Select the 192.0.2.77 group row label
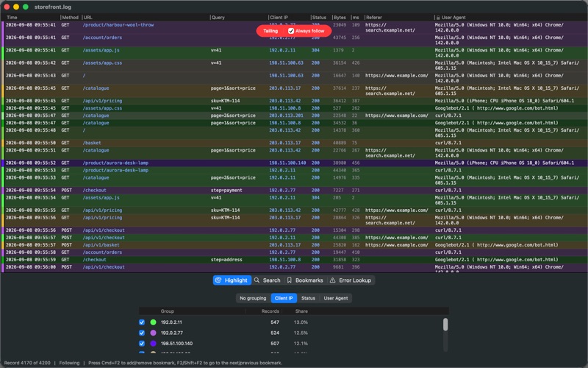The width and height of the screenshot is (588, 368). point(172,333)
